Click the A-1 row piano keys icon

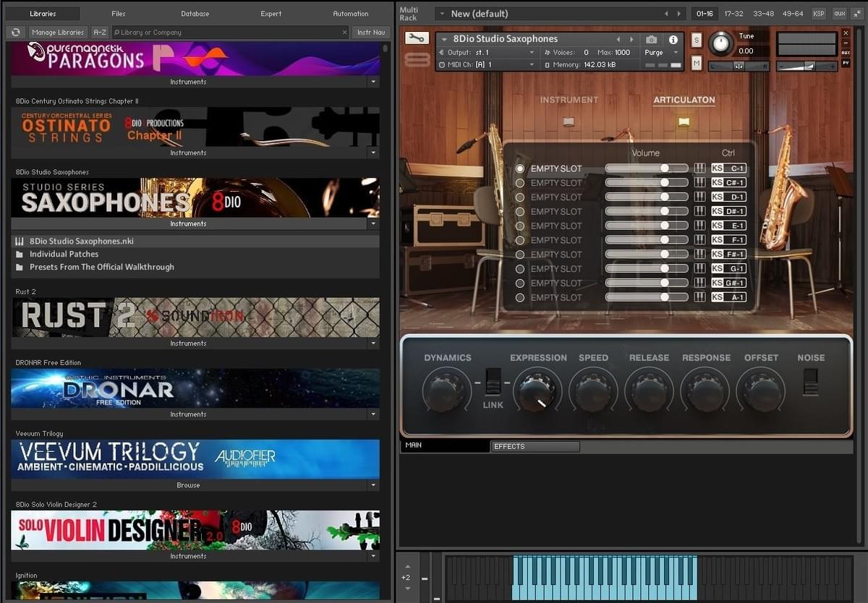[699, 297]
